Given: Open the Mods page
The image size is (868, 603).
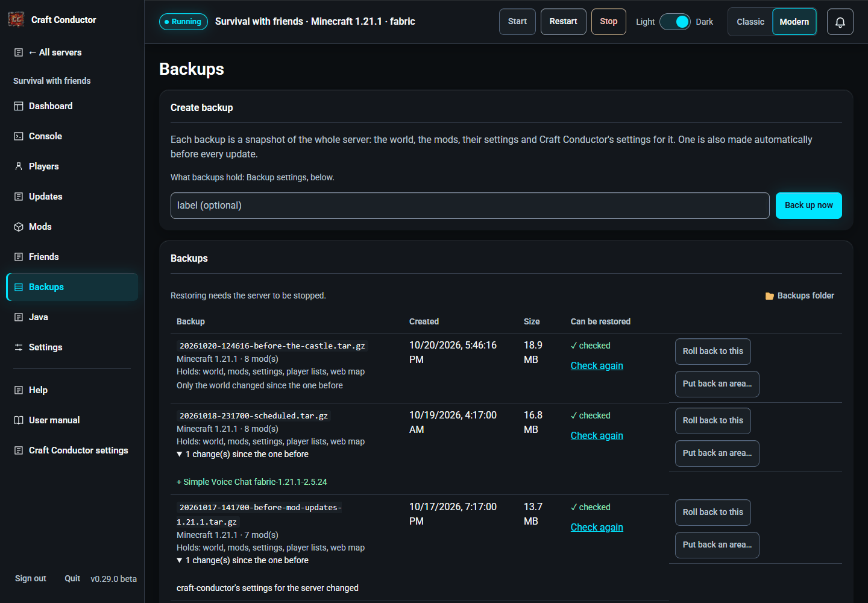Looking at the screenshot, I should pos(72,227).
